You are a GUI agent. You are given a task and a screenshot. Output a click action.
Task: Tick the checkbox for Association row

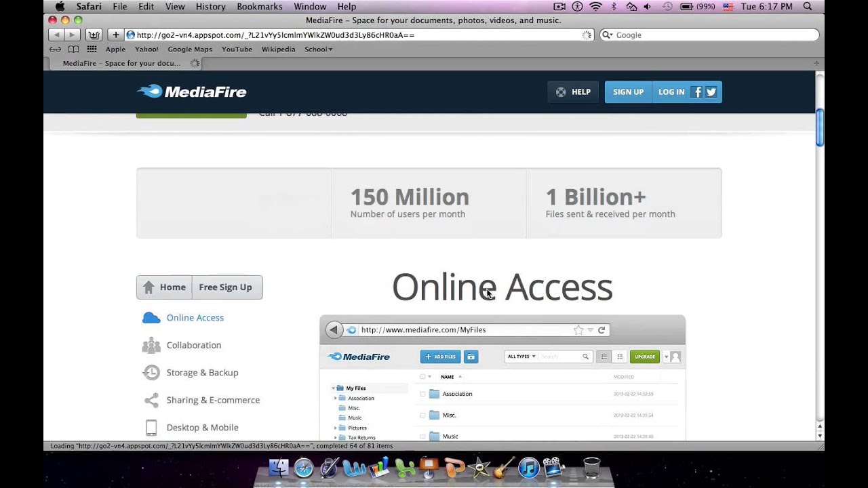point(422,394)
